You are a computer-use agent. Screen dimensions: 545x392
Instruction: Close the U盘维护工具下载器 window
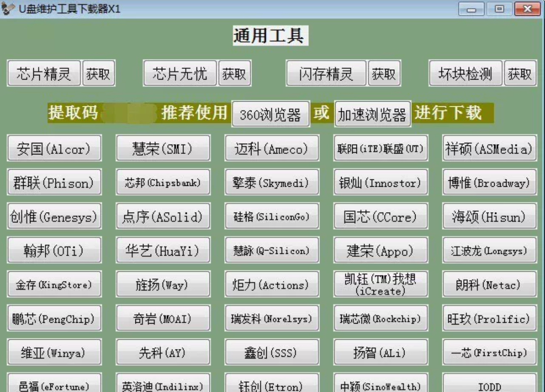click(x=527, y=9)
